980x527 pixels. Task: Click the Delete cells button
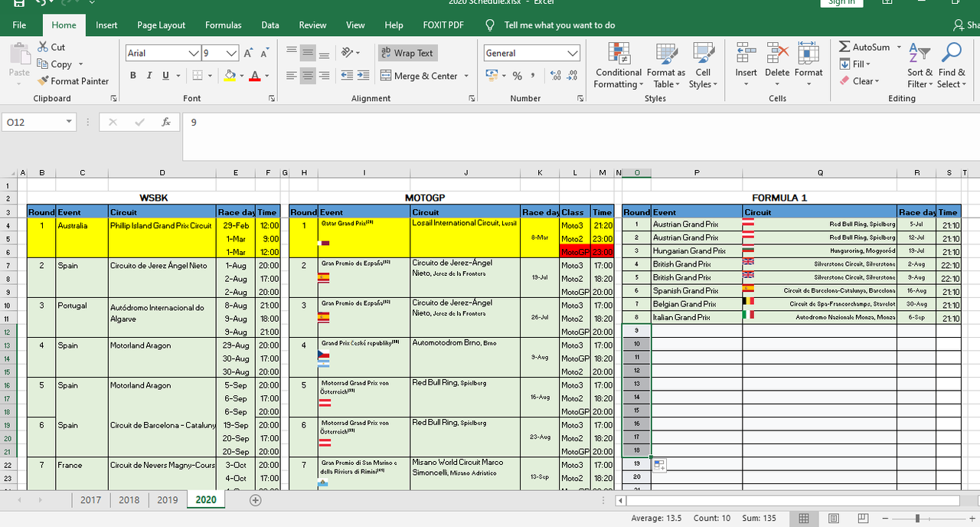click(777, 65)
